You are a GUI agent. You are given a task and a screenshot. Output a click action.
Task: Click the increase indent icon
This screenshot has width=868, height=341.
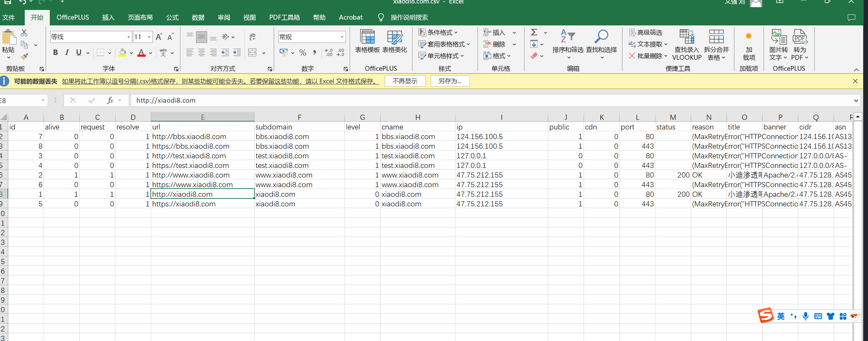(237, 53)
